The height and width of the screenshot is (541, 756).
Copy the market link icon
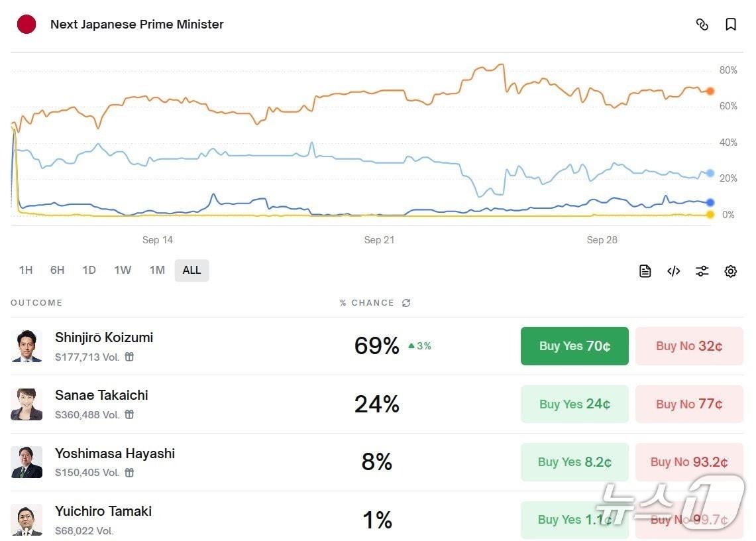[702, 25]
